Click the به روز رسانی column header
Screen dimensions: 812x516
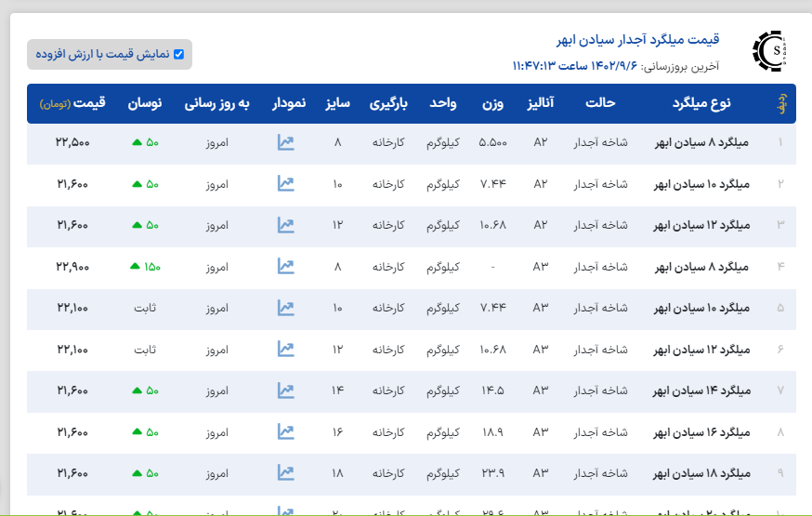(x=216, y=103)
